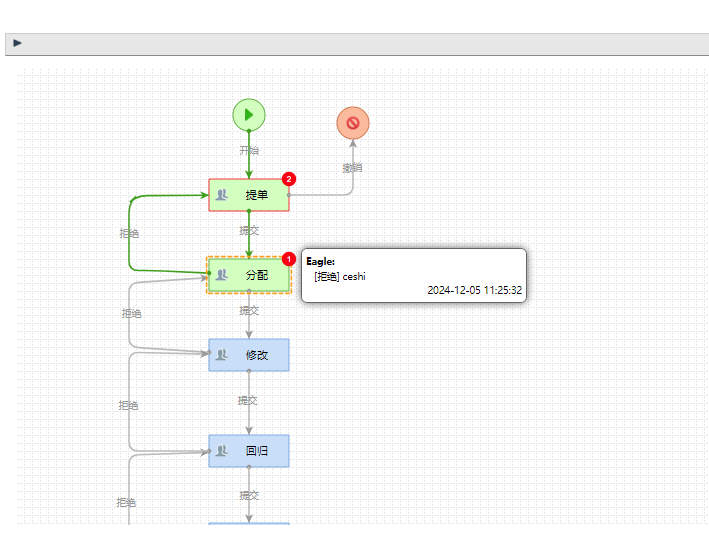This screenshot has width=709, height=553.
Task: Click the user icon in 回归 node
Action: [222, 451]
